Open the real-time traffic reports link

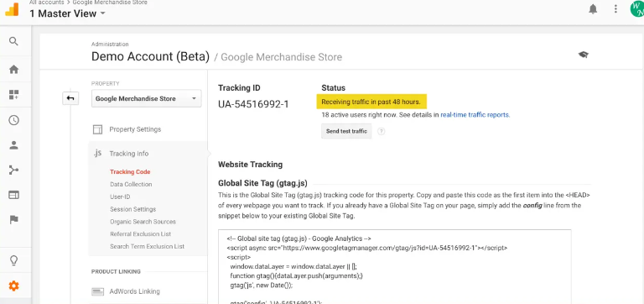pyautogui.click(x=475, y=115)
